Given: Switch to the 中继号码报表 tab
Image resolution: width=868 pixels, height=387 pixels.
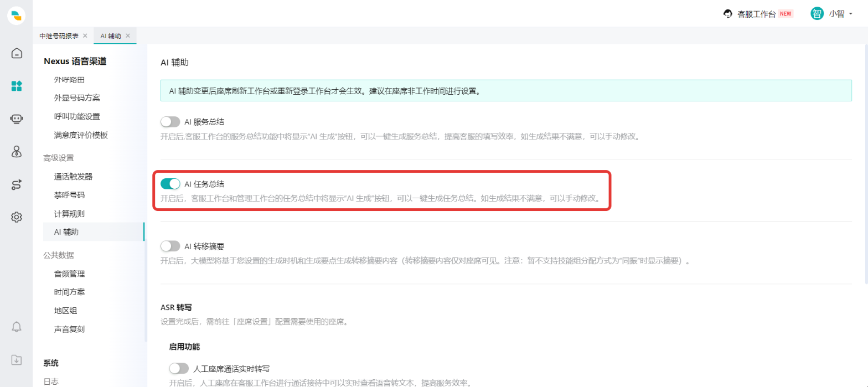Looking at the screenshot, I should (59, 35).
